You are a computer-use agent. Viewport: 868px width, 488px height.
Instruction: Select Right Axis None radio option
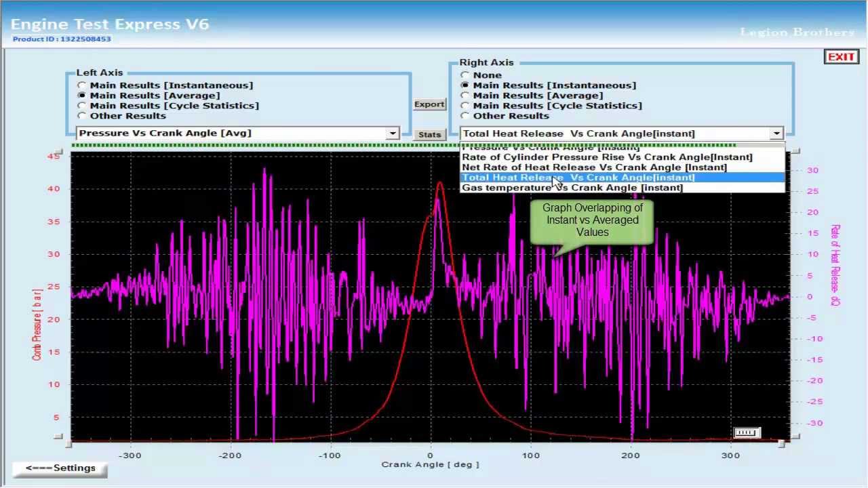coord(465,75)
